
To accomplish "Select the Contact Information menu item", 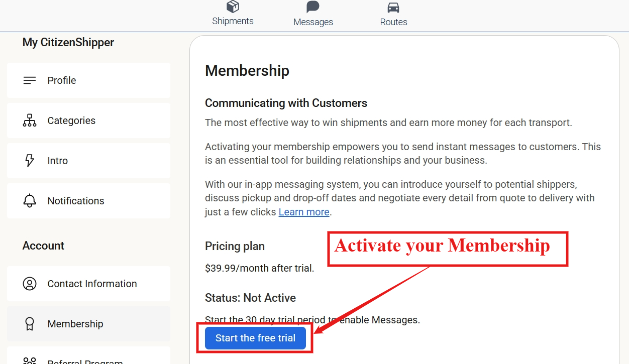I will [92, 284].
